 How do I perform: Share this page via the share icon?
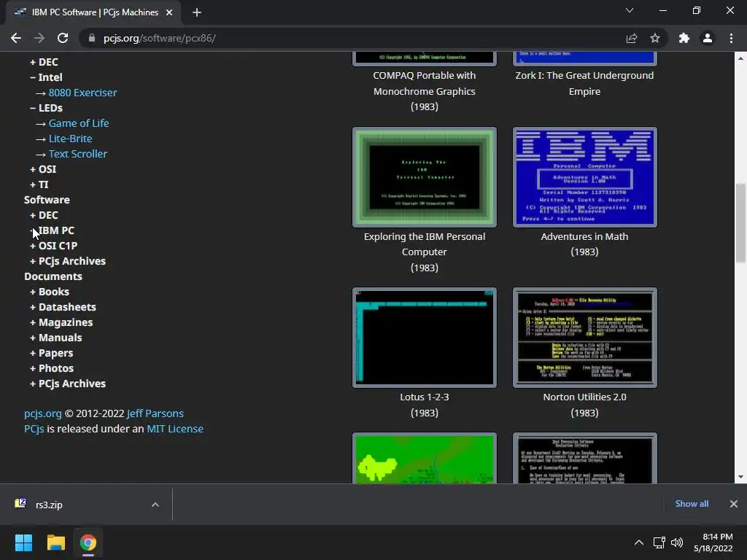click(x=632, y=38)
